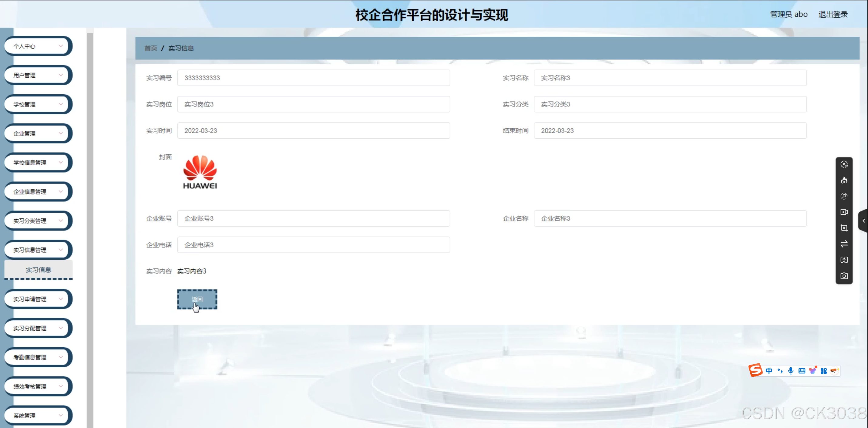Open the Sogou toolbox grid icon
Screen dimensions: 868x428
coord(824,370)
